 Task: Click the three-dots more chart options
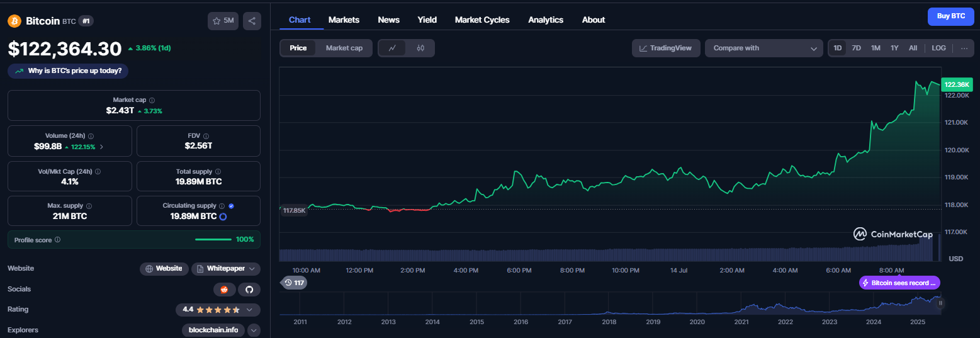pyautogui.click(x=964, y=48)
